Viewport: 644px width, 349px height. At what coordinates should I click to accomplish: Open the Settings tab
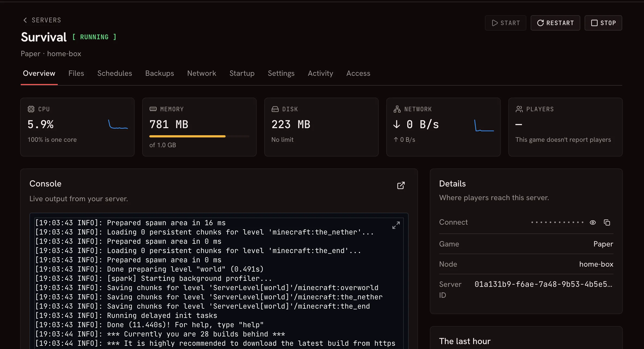pos(281,73)
